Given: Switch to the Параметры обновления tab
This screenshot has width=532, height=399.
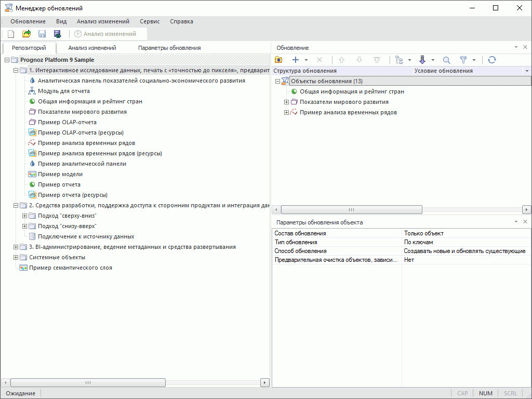Looking at the screenshot, I should coord(169,48).
